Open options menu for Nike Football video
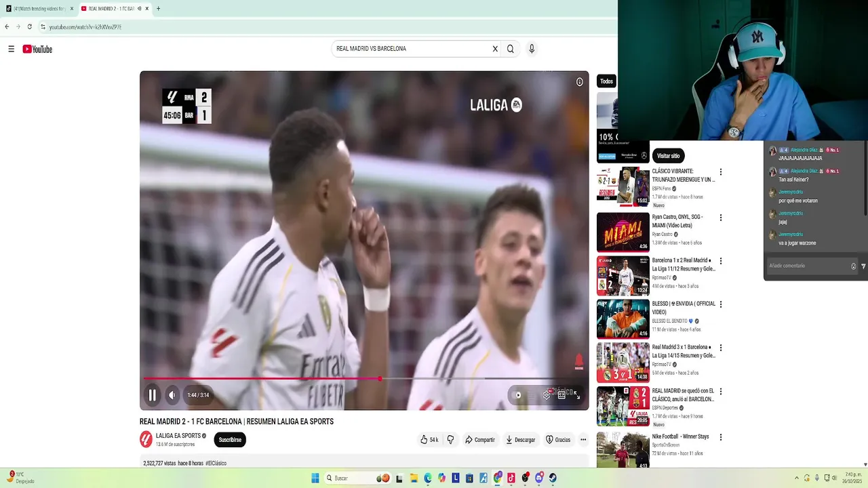The width and height of the screenshot is (868, 488). point(721,437)
